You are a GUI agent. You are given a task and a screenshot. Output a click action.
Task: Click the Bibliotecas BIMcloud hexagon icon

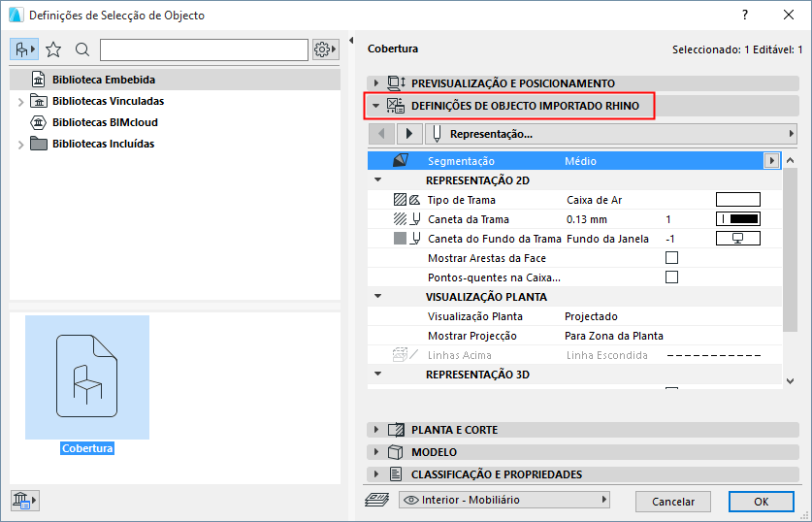coord(39,122)
